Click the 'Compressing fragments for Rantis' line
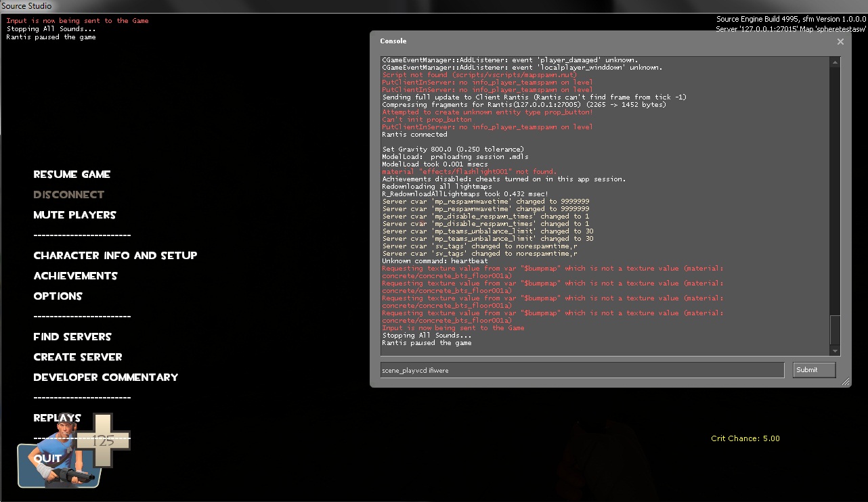868x502 pixels. tap(524, 105)
